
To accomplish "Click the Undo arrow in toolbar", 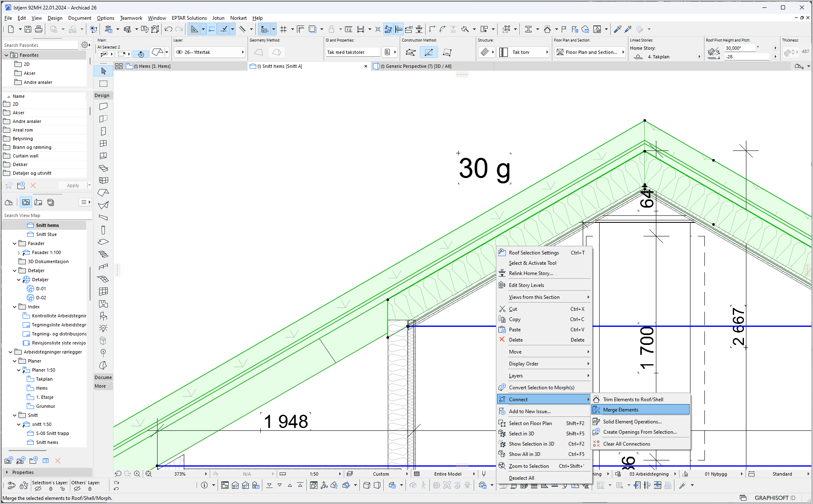I will coord(168,29).
